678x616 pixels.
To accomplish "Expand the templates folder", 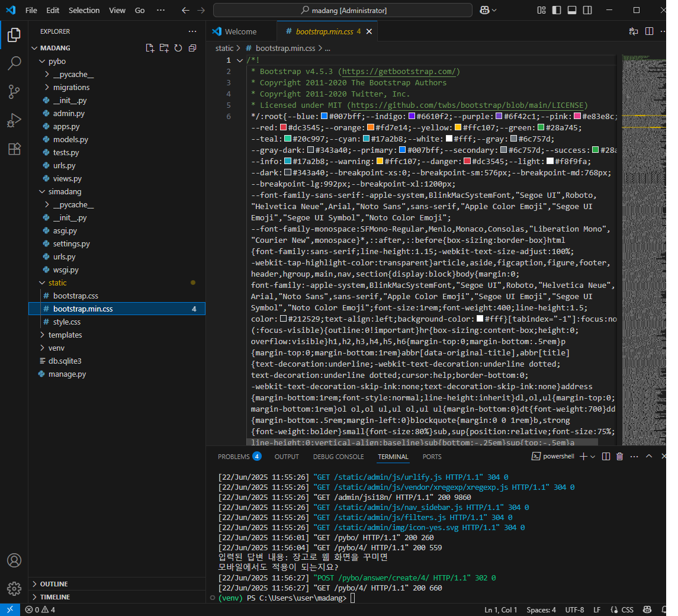I will [42, 335].
